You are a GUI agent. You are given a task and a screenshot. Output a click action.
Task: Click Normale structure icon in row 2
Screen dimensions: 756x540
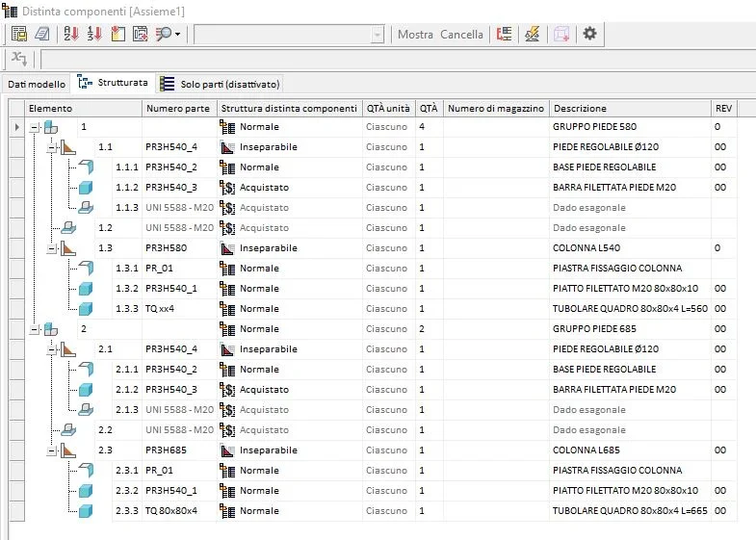click(x=227, y=329)
